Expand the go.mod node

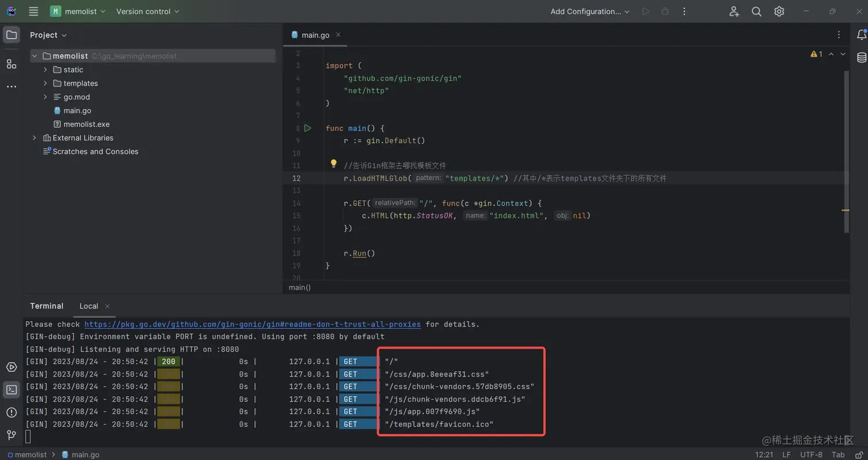pyautogui.click(x=45, y=97)
